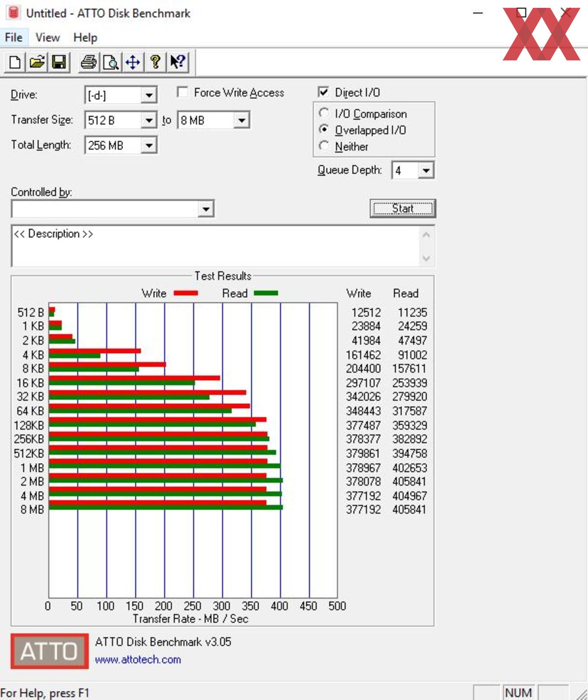This screenshot has width=588, height=700.
Task: Click the 8 MB red write bar
Action: pyautogui.click(x=157, y=502)
